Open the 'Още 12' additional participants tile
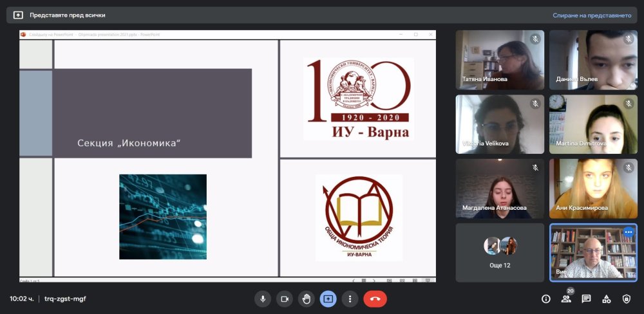The height and width of the screenshot is (314, 644). pyautogui.click(x=500, y=253)
